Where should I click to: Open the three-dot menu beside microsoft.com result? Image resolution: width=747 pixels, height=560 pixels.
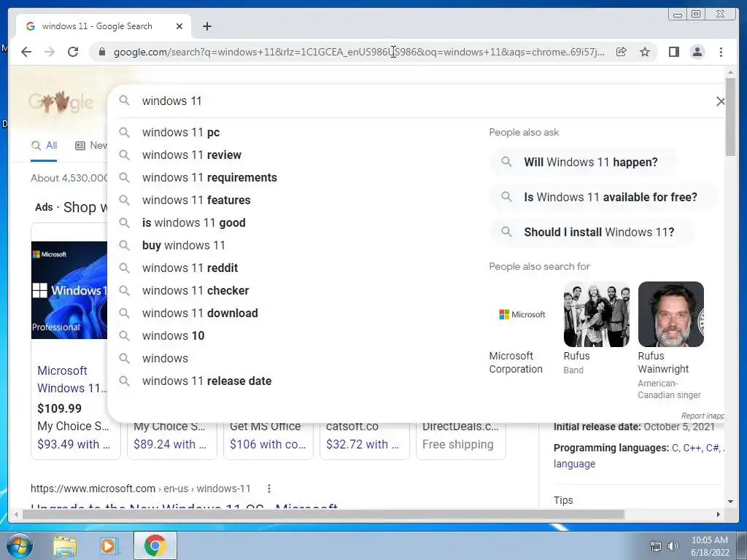click(x=269, y=489)
